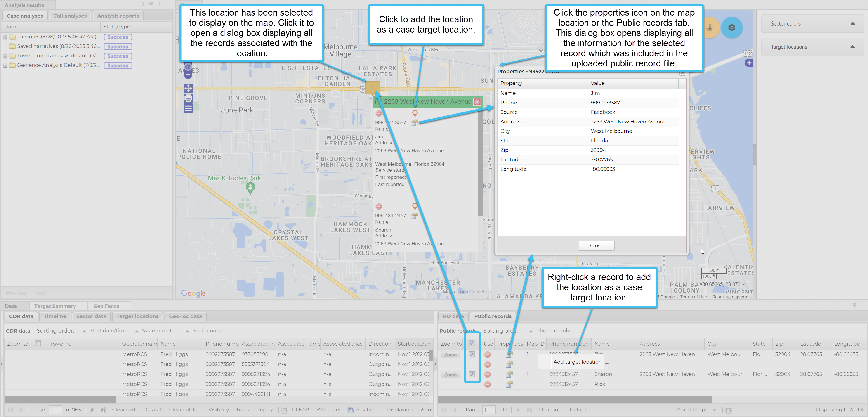Select Add target location context menu item
This screenshot has height=417, width=868.
coord(577,362)
